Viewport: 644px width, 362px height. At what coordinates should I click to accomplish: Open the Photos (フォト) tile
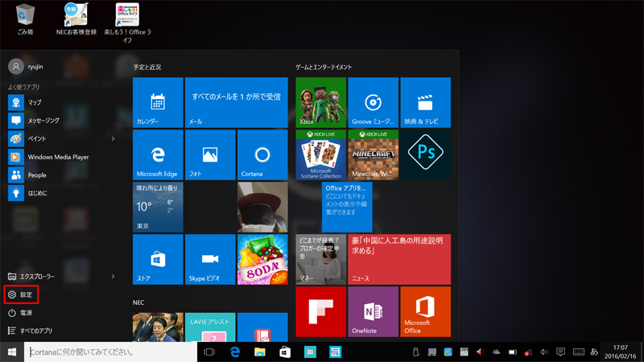click(x=210, y=154)
